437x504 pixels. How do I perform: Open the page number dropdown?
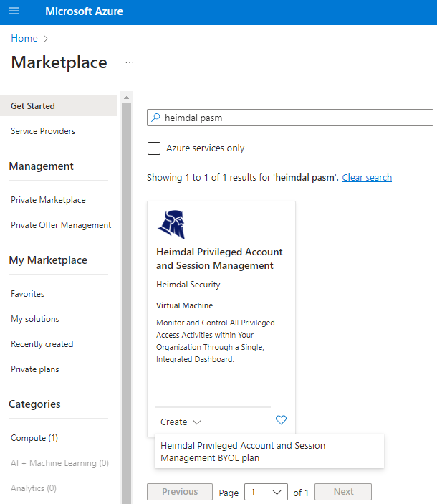[x=266, y=492]
